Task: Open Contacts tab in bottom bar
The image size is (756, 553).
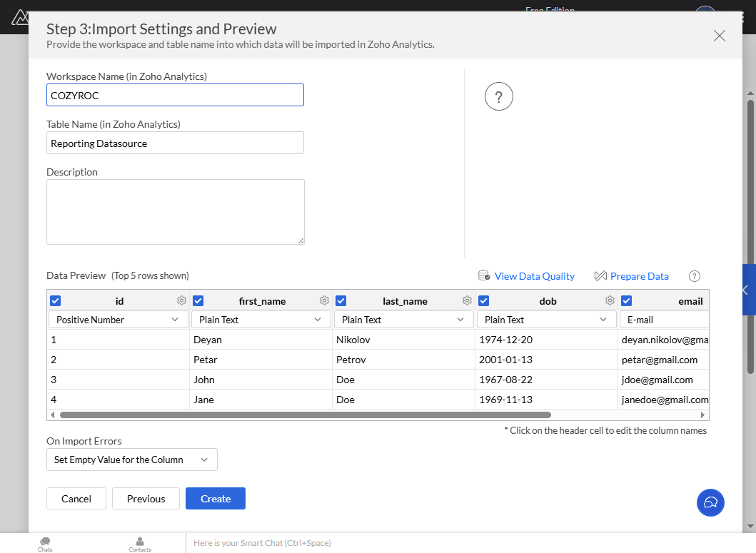Action: [x=140, y=544]
